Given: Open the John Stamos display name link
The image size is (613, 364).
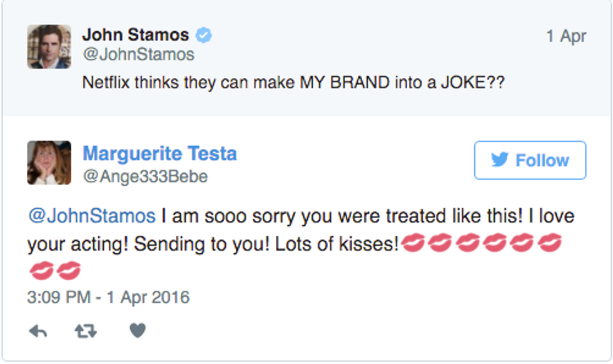Looking at the screenshot, I should pyautogui.click(x=135, y=35).
